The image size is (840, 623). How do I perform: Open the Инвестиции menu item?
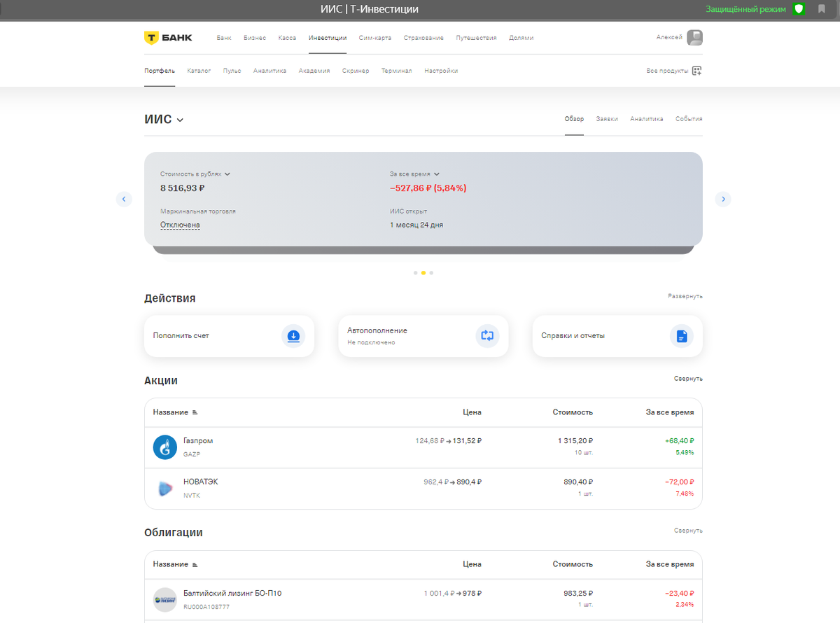[328, 38]
